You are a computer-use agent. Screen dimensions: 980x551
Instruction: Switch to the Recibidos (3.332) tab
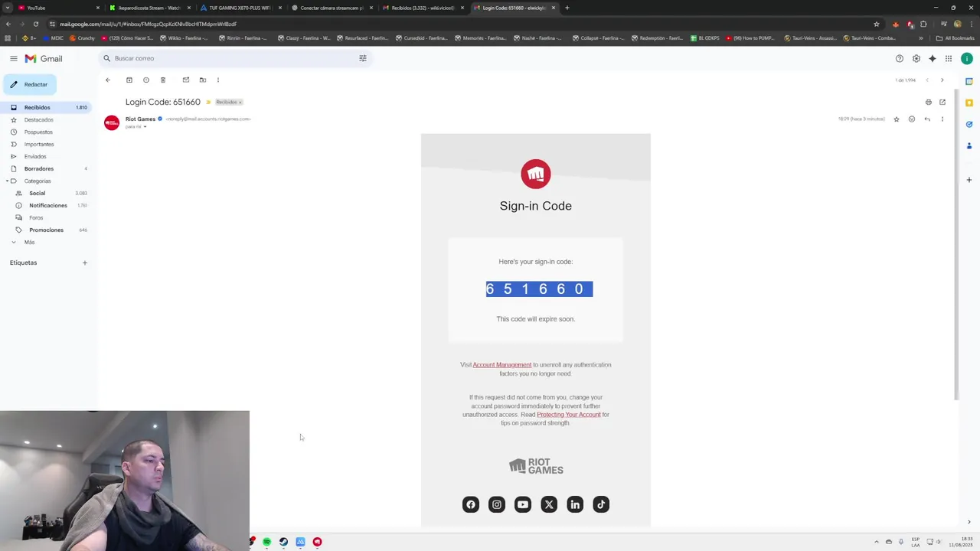[422, 8]
